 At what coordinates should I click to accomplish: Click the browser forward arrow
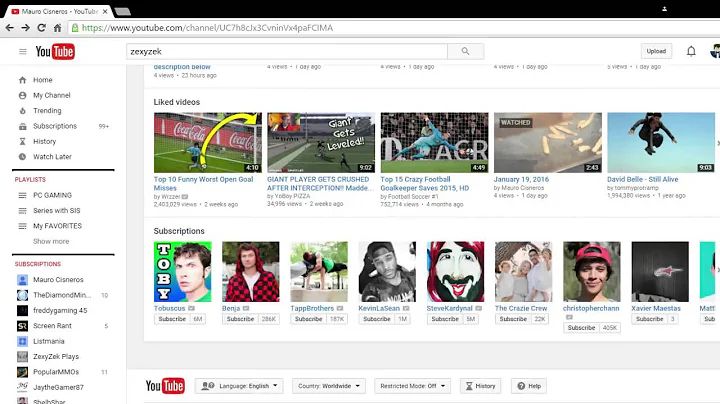(x=25, y=28)
